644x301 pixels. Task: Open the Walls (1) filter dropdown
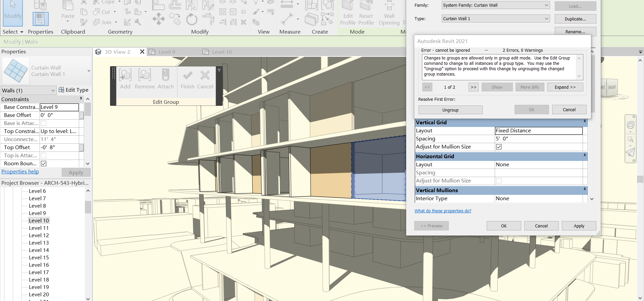coord(28,90)
